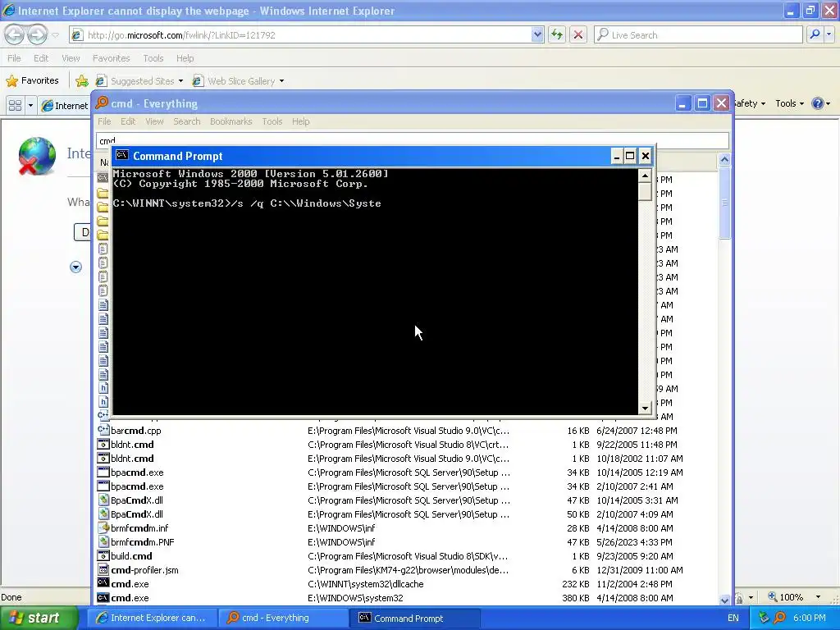Click Everything results scrollbar down arrow

click(x=724, y=600)
